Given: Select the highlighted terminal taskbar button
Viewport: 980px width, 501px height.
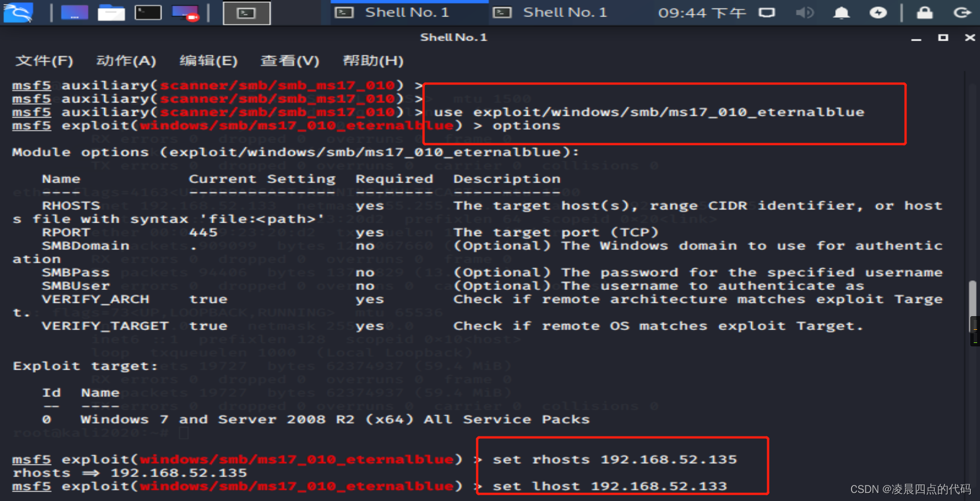Looking at the screenshot, I should [x=246, y=13].
